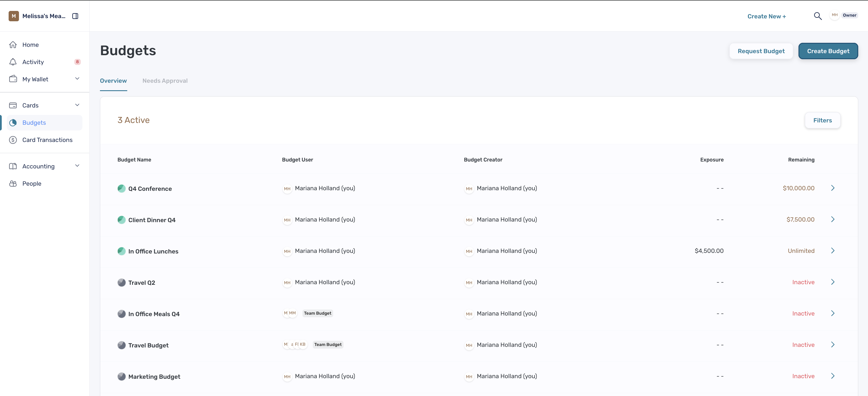
Task: Click Travel Budget's Team Budget tag
Action: (328, 345)
